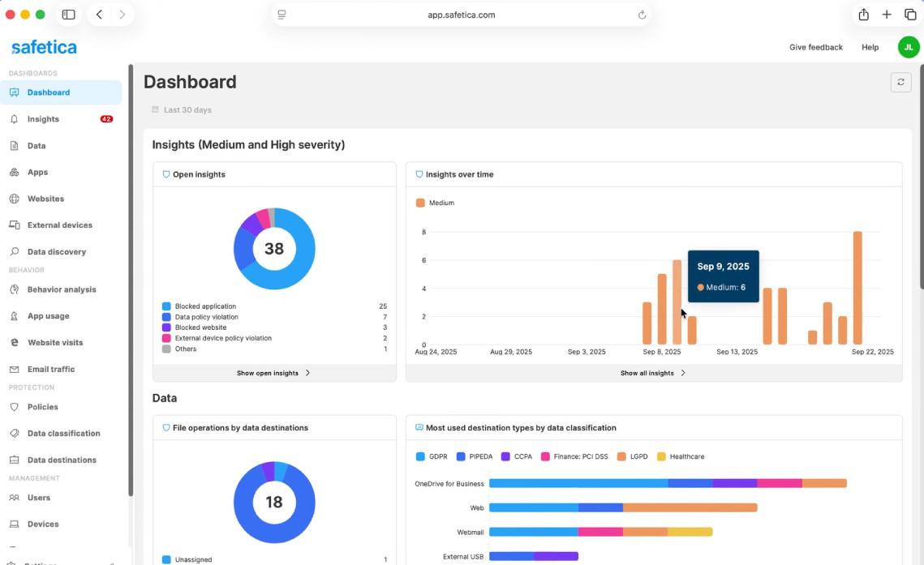Click the Others legend row
Image resolution: width=924 pixels, height=565 pixels.
tap(275, 349)
